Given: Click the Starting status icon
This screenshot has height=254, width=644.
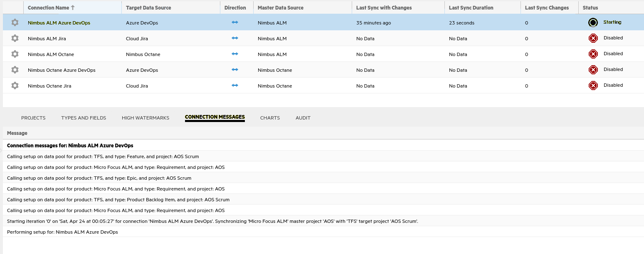Looking at the screenshot, I should point(593,22).
